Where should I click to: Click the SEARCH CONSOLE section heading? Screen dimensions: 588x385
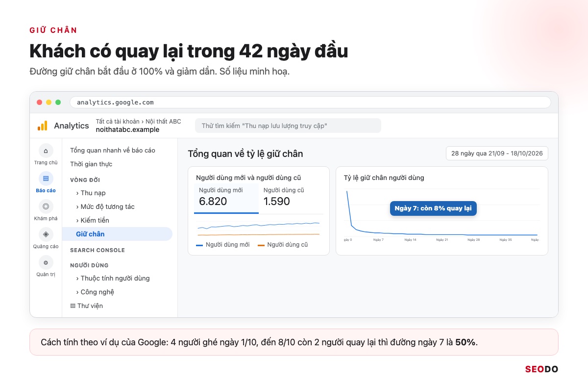click(x=98, y=250)
